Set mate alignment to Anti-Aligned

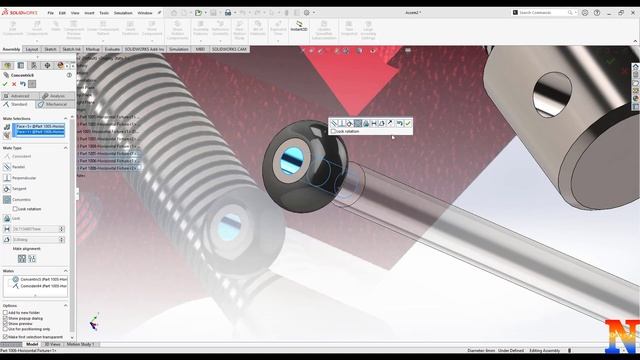pyautogui.click(x=32, y=258)
